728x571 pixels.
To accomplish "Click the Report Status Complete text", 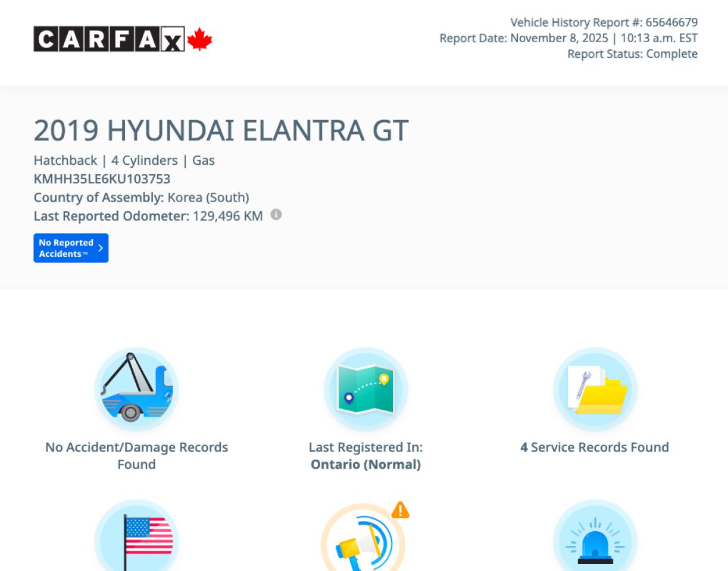I will coord(632,54).
